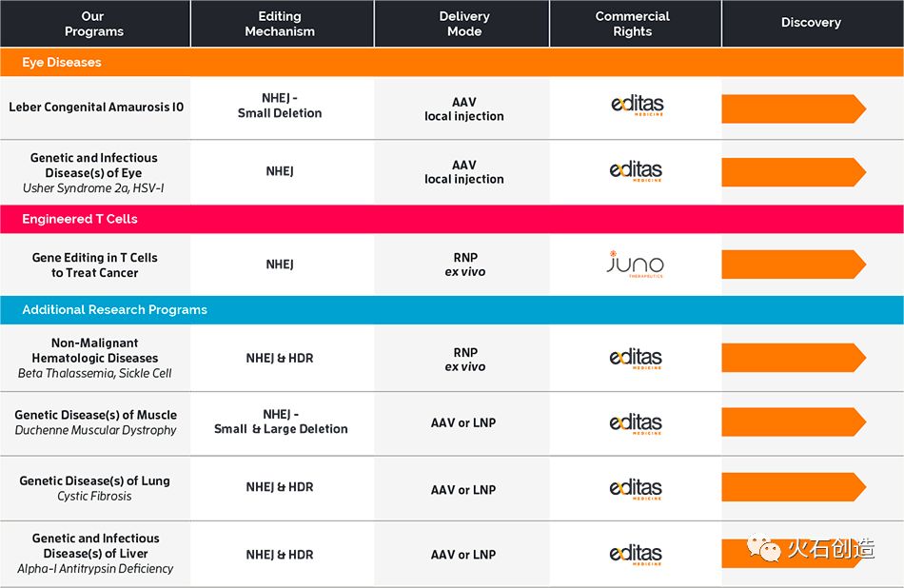The image size is (904, 588).
Task: Click the Commercial Rights column header
Action: click(x=633, y=24)
